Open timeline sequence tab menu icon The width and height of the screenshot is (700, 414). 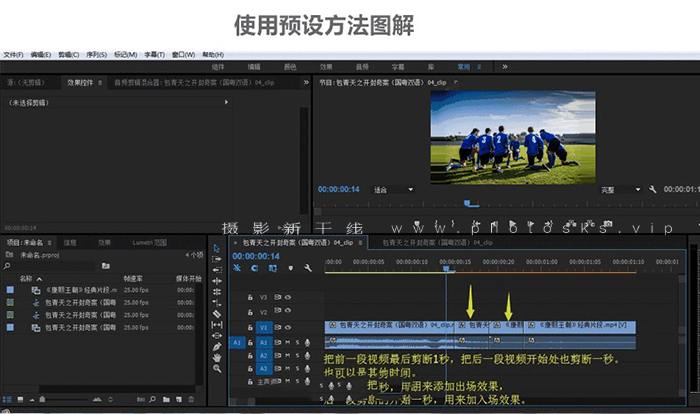[360, 243]
